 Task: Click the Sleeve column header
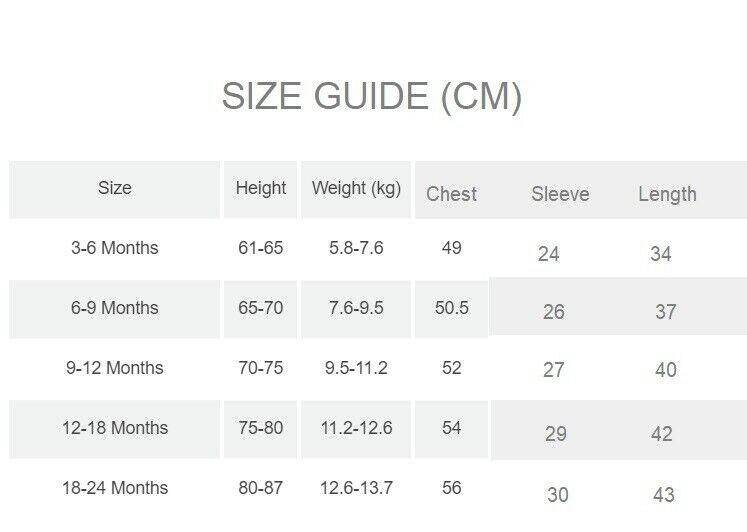[x=560, y=194]
